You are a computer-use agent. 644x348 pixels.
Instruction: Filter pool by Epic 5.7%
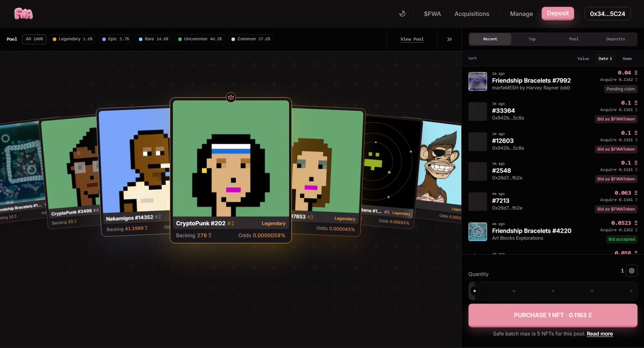pyautogui.click(x=116, y=39)
